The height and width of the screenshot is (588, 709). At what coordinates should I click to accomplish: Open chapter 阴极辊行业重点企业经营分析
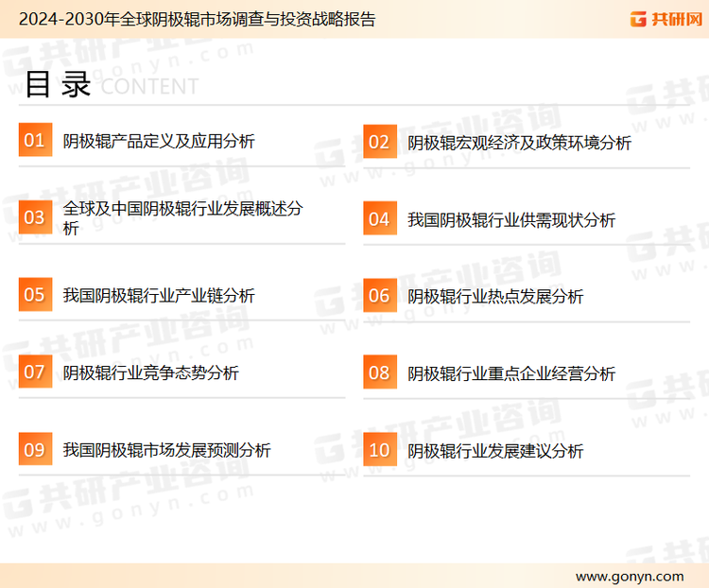[x=510, y=374]
